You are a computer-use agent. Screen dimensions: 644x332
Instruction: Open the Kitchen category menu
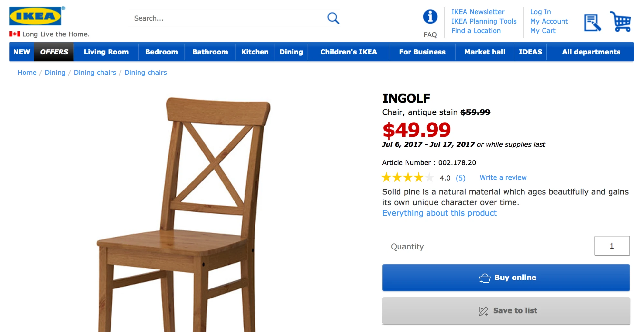255,52
